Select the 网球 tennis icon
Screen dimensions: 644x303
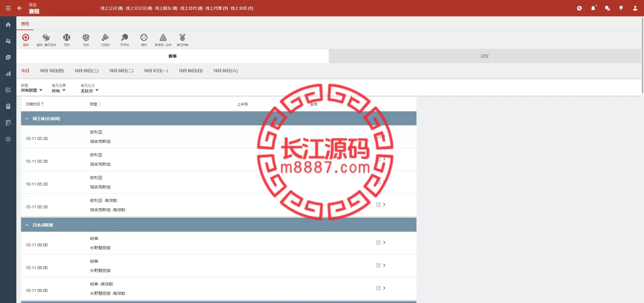pyautogui.click(x=67, y=40)
